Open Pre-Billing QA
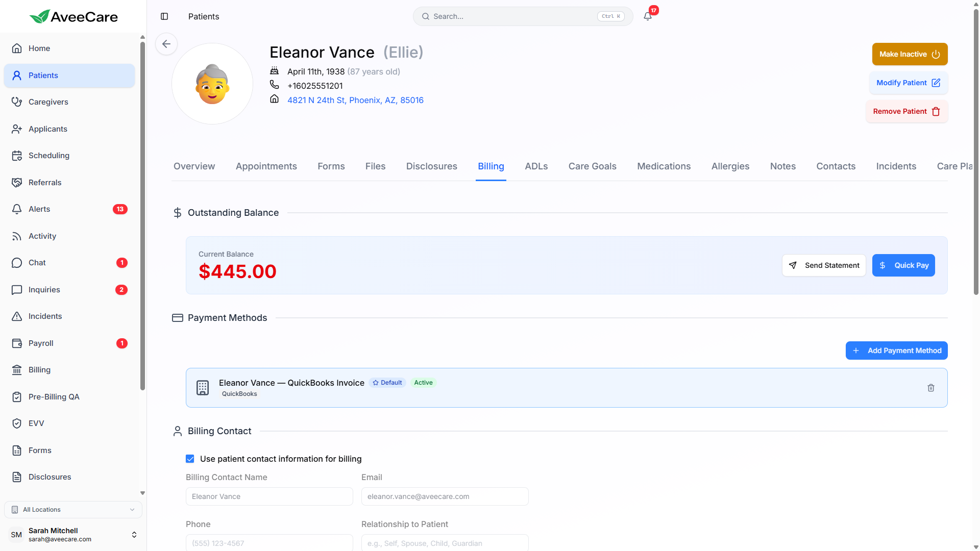The width and height of the screenshot is (980, 551). (x=54, y=396)
